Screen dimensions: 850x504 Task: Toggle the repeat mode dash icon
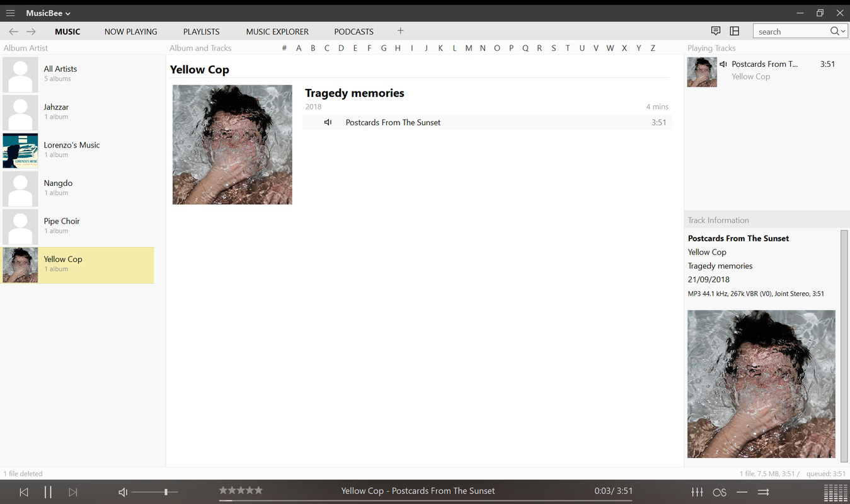pos(742,492)
